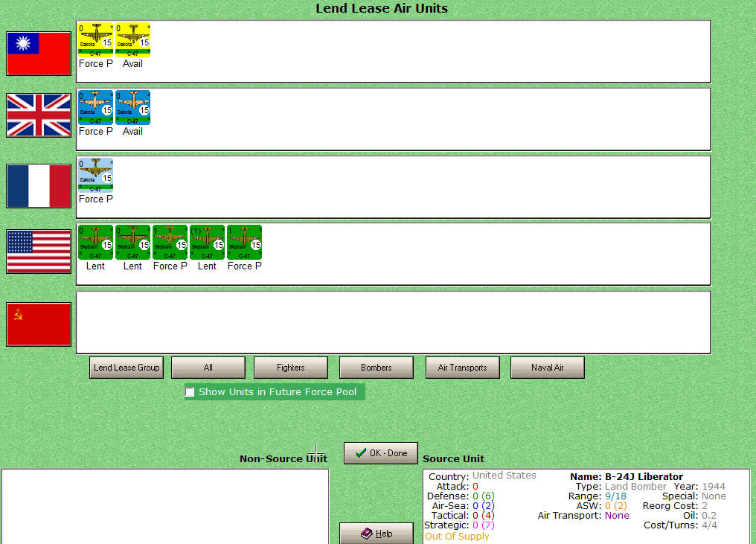Screen dimensions: 756x544
Task: Show only Naval Air units
Action: click(x=547, y=368)
